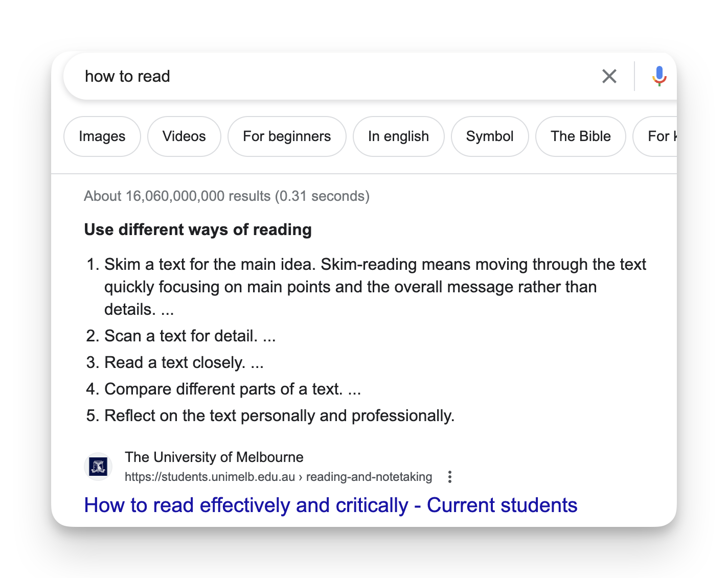Click the "About 16,060,000,000 results" text
The width and height of the screenshot is (728, 578).
[x=226, y=196]
